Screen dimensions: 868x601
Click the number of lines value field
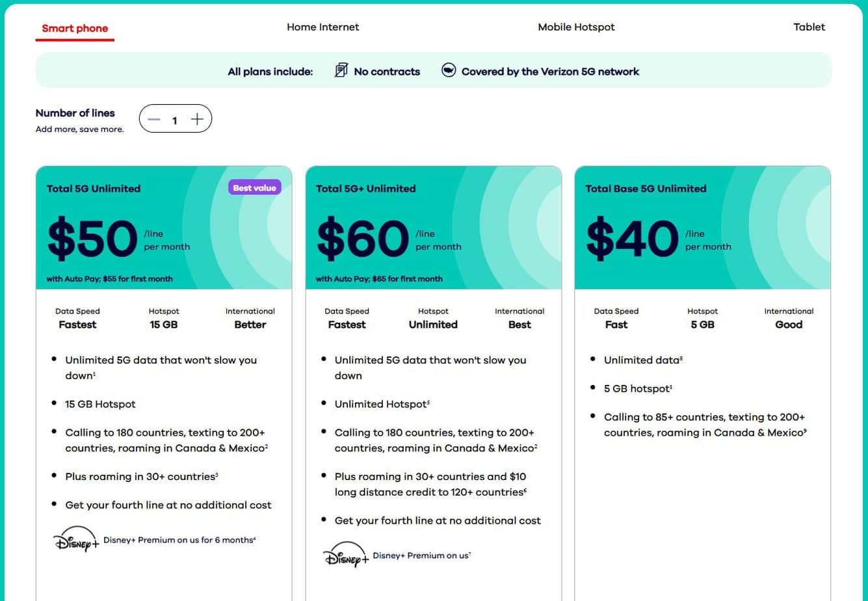175,120
